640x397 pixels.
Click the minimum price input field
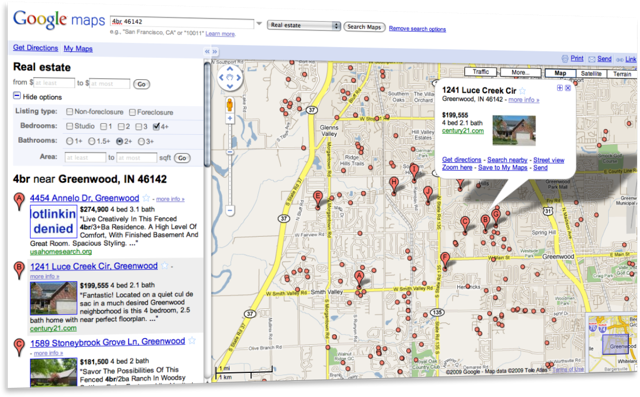pyautogui.click(x=54, y=83)
